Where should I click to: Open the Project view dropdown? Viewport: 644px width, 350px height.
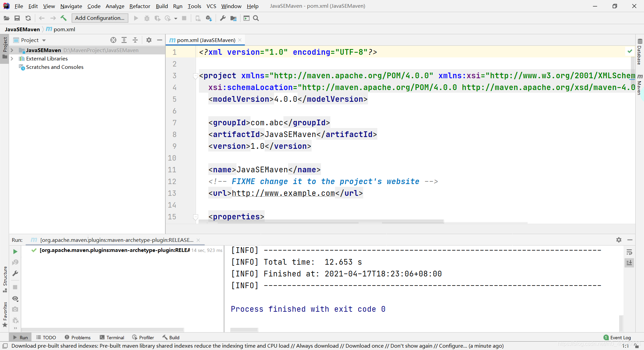click(44, 40)
